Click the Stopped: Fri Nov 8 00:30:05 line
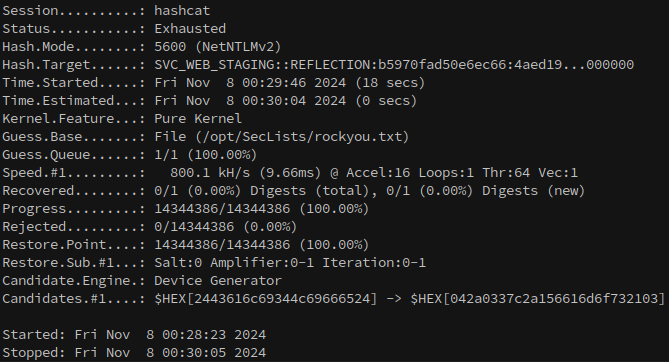The width and height of the screenshot is (669, 362). 134,353
